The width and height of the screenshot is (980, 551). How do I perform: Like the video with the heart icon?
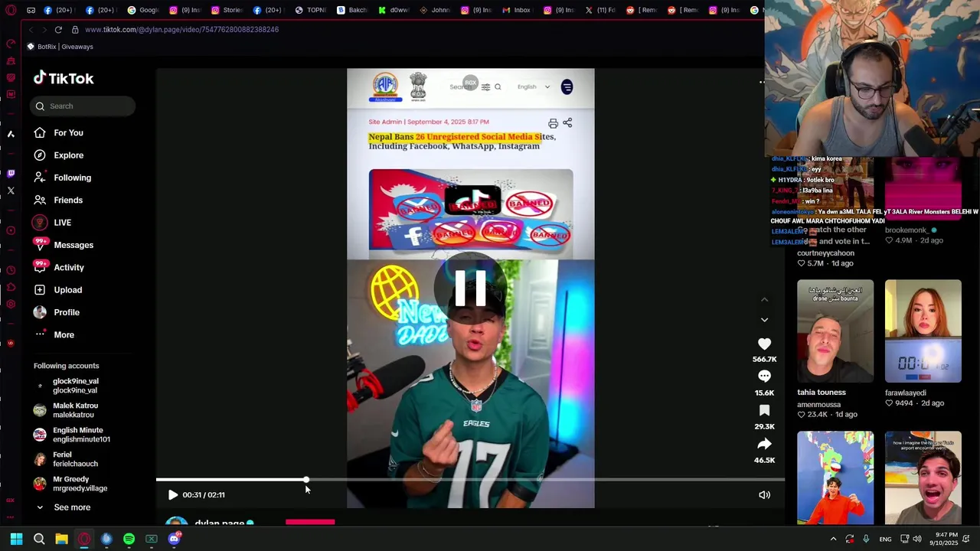(x=764, y=344)
